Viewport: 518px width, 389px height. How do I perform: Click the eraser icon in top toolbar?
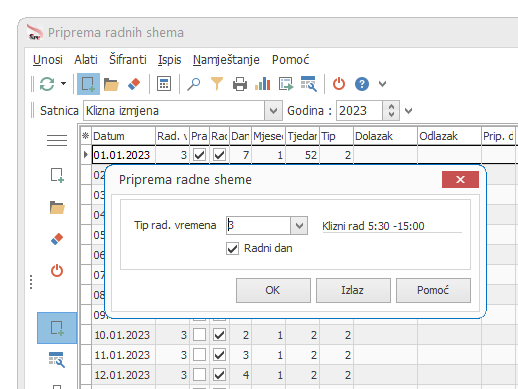[x=134, y=84]
